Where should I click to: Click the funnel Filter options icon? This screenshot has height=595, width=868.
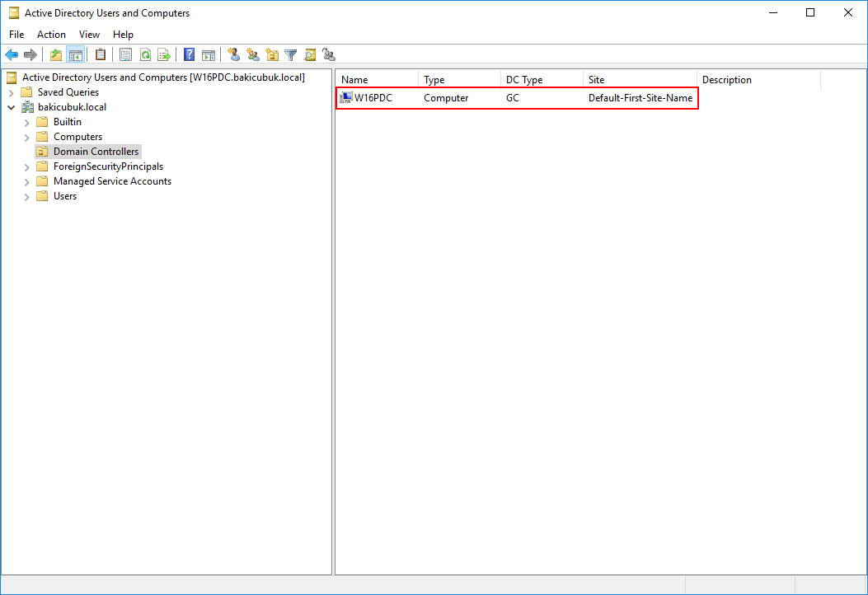coord(291,54)
